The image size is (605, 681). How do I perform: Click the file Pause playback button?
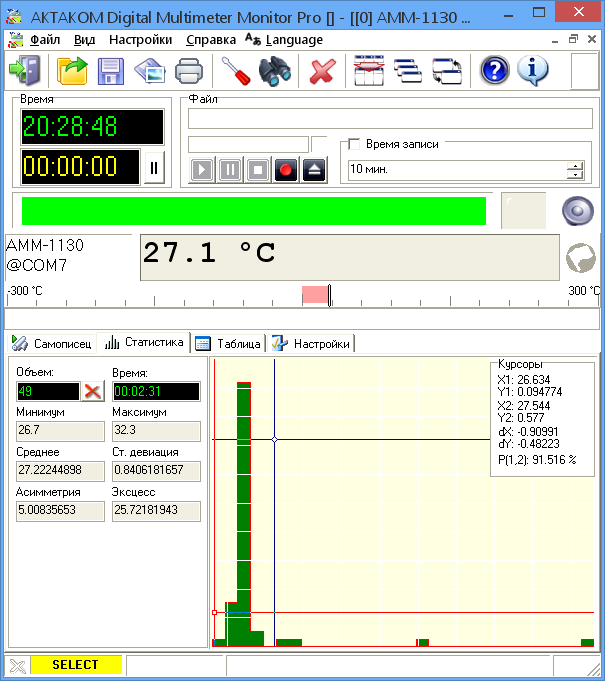230,169
